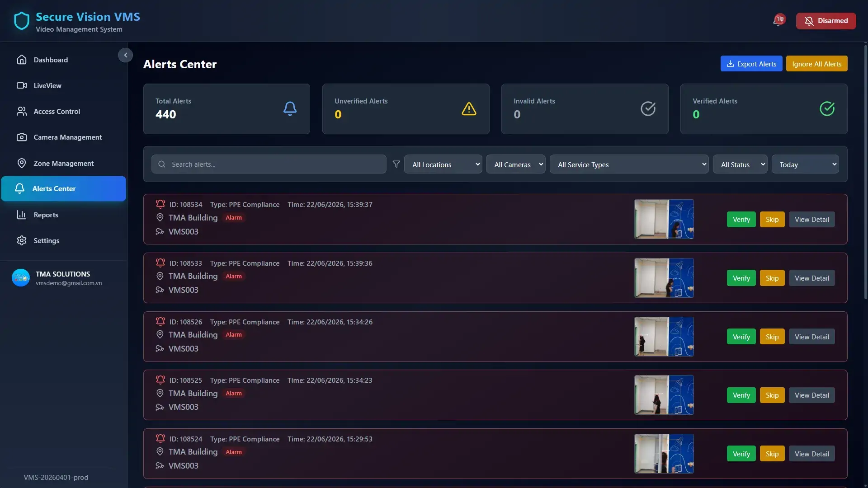This screenshot has width=868, height=488.
Task: Verify alert ID 108524
Action: pyautogui.click(x=741, y=454)
